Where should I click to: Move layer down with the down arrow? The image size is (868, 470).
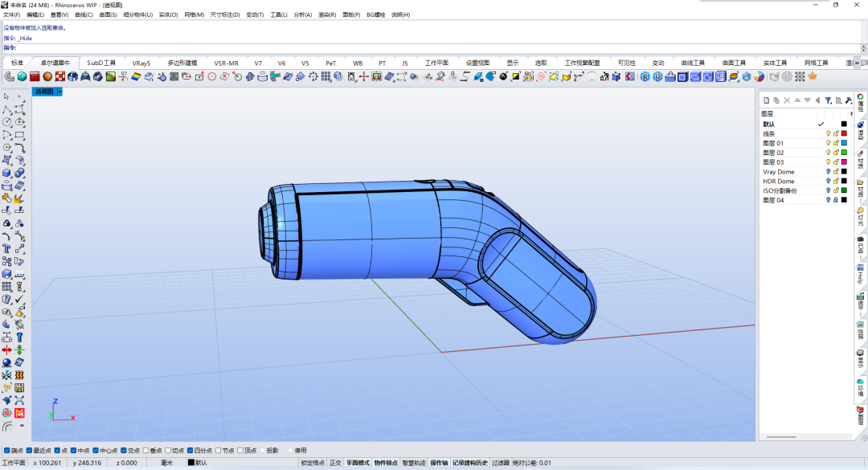(807, 100)
